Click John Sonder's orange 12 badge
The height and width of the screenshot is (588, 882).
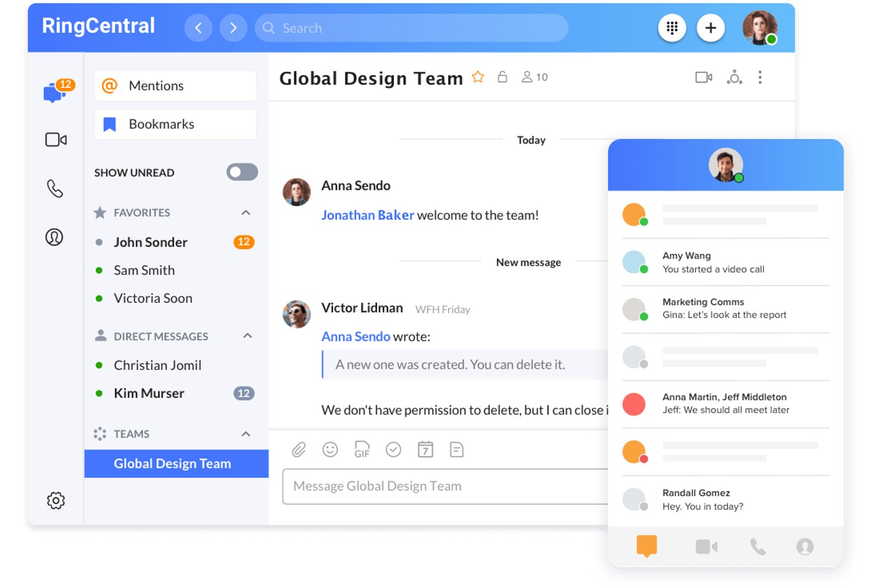click(244, 242)
